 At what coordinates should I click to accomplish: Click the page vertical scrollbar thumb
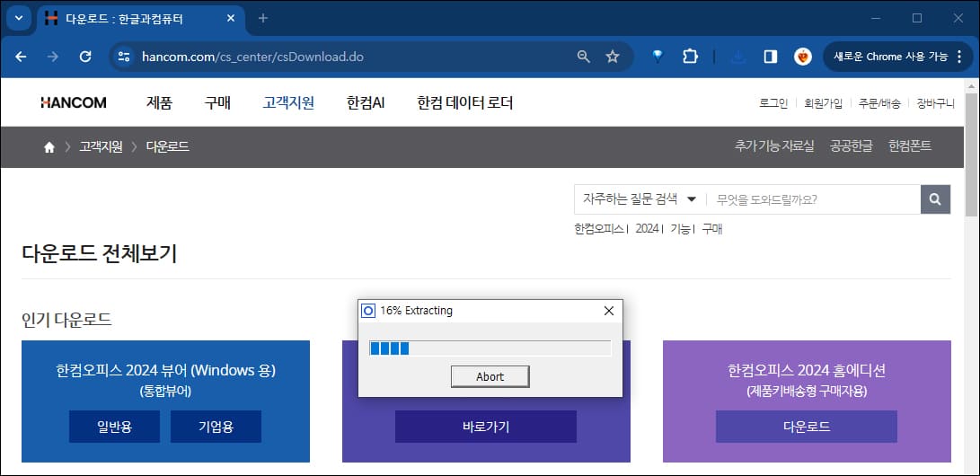pos(972,154)
